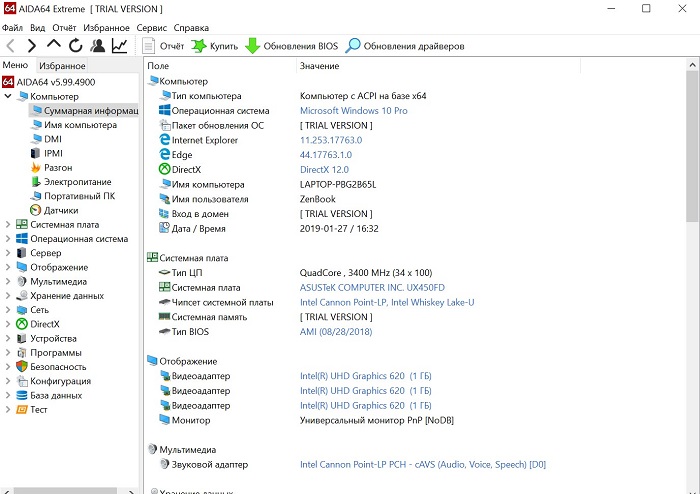Open the Справка menu
The height and width of the screenshot is (494, 700).
click(191, 28)
